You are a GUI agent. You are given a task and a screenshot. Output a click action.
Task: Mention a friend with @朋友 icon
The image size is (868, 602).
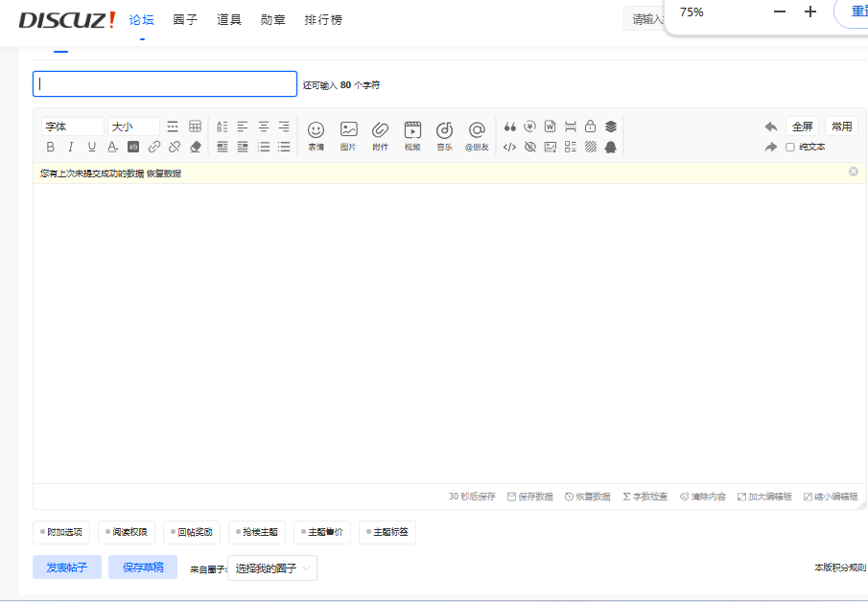(x=477, y=133)
